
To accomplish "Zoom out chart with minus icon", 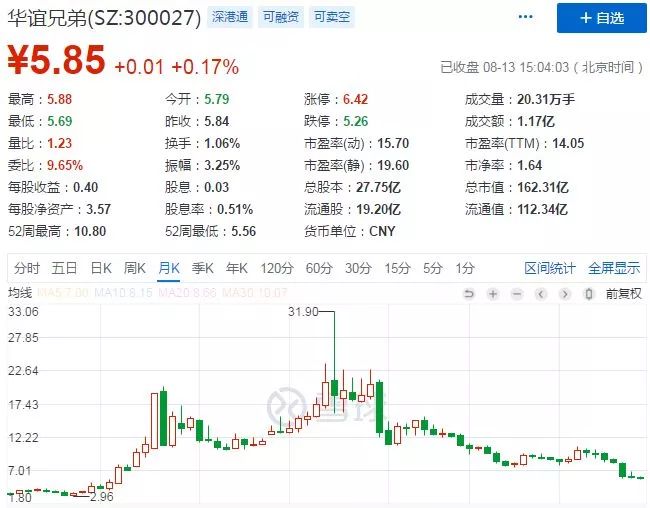I will click(x=517, y=294).
